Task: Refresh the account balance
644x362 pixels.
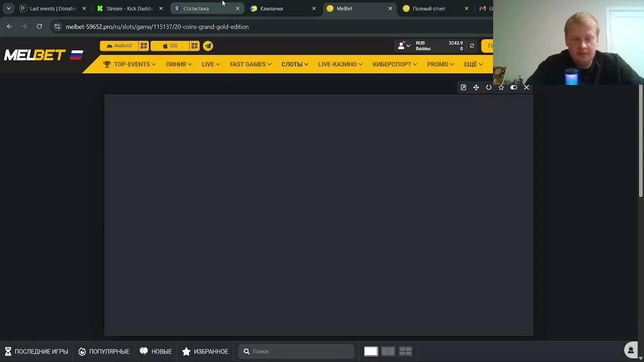Action: [472, 46]
